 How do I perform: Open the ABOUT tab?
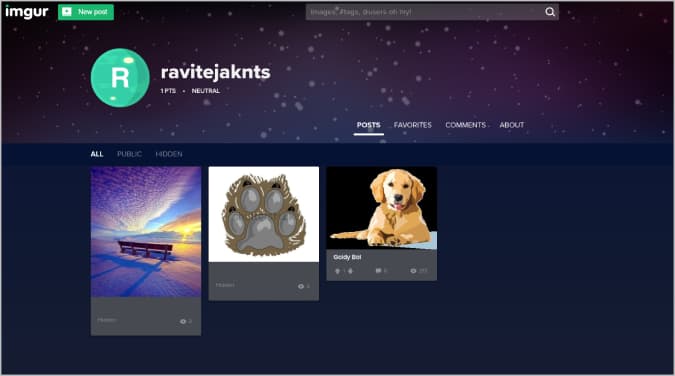[x=511, y=125]
